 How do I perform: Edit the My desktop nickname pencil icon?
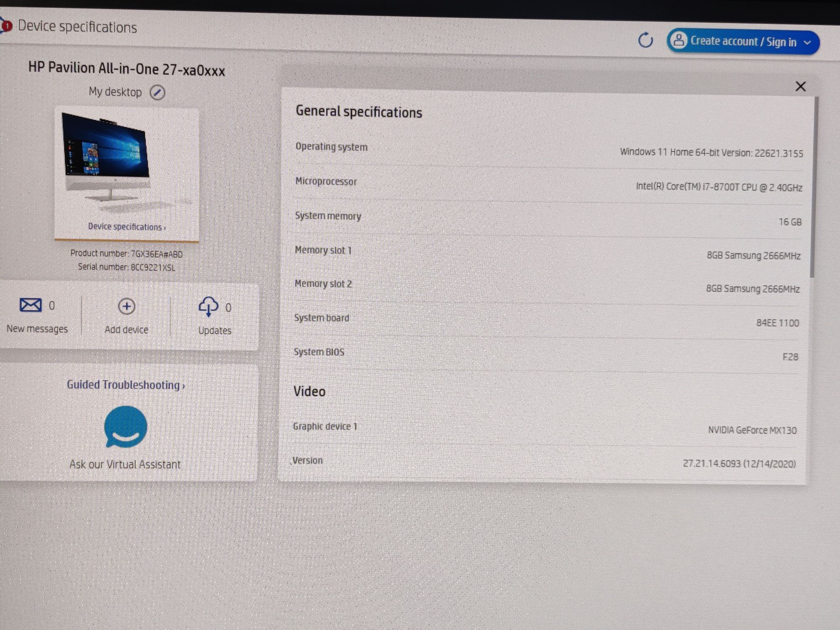point(157,92)
